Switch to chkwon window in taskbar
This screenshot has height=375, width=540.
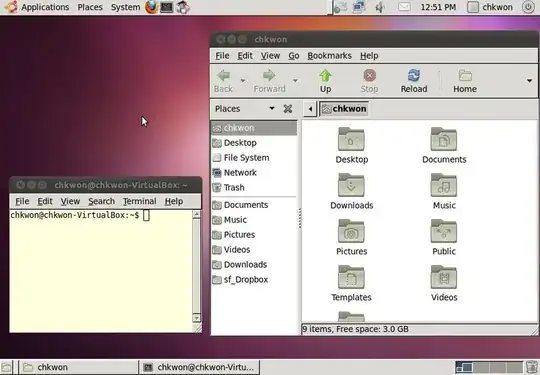click(x=78, y=367)
